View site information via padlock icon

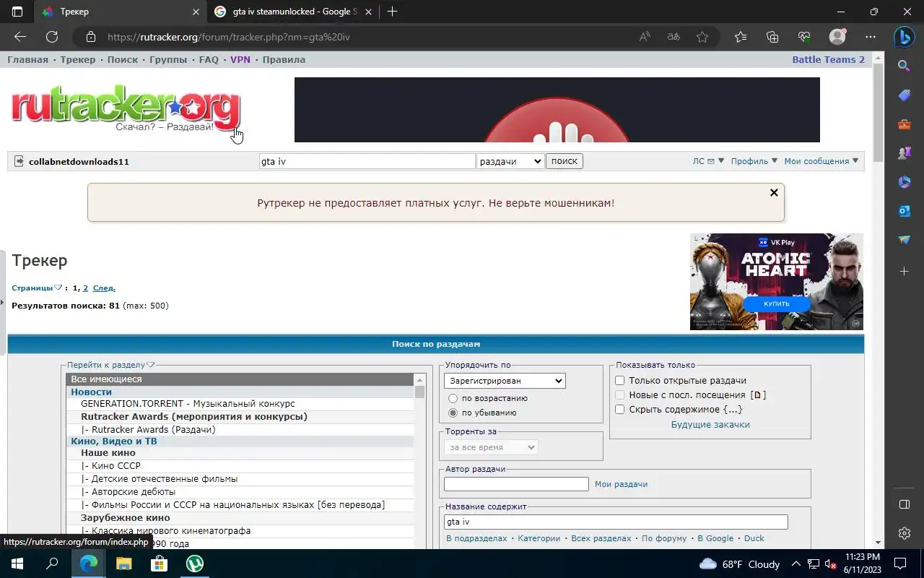coord(90,37)
